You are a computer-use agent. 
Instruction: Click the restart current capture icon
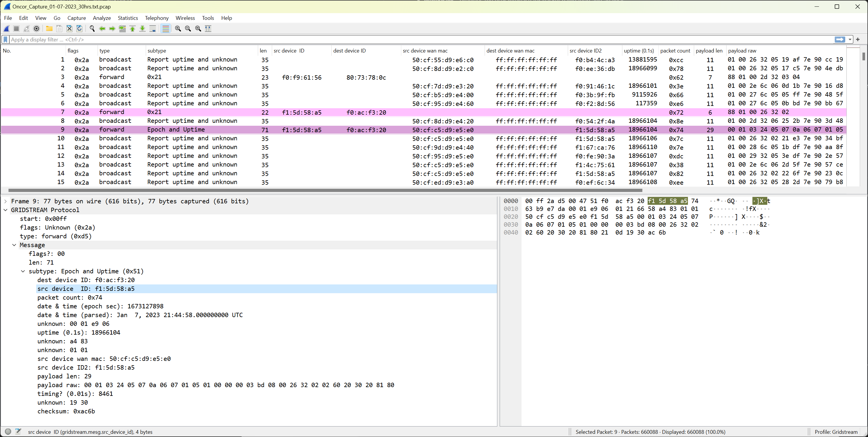pos(26,29)
